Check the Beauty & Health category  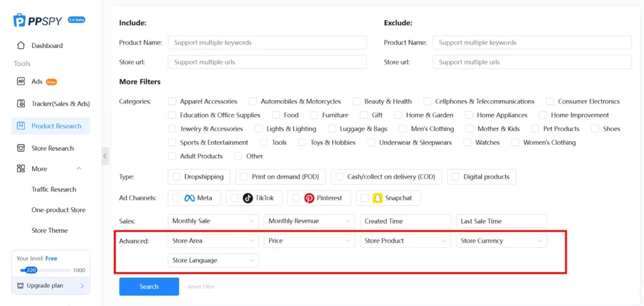click(357, 101)
